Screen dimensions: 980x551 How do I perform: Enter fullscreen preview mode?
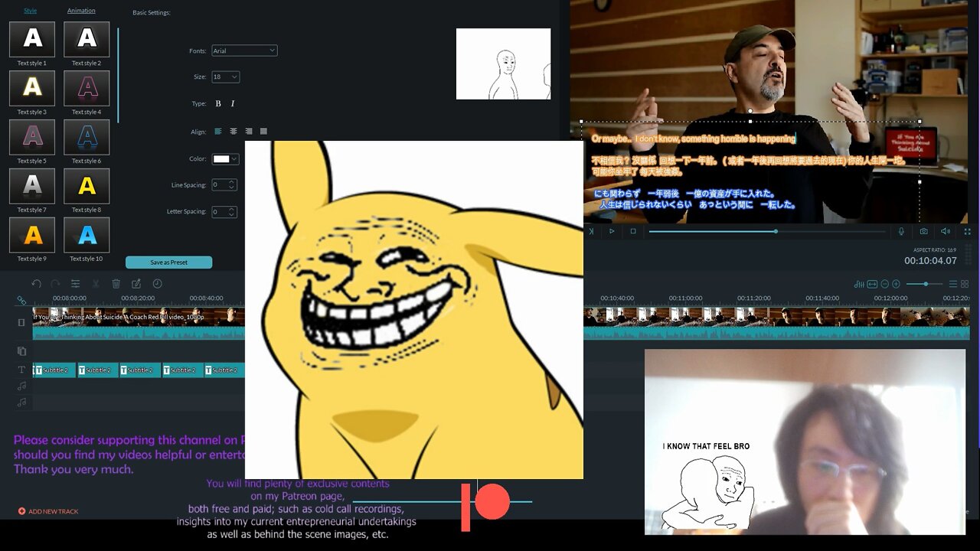click(x=968, y=231)
